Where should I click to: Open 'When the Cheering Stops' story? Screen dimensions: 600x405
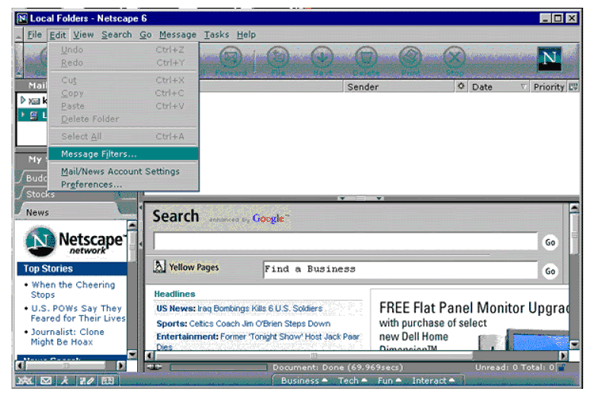73,290
